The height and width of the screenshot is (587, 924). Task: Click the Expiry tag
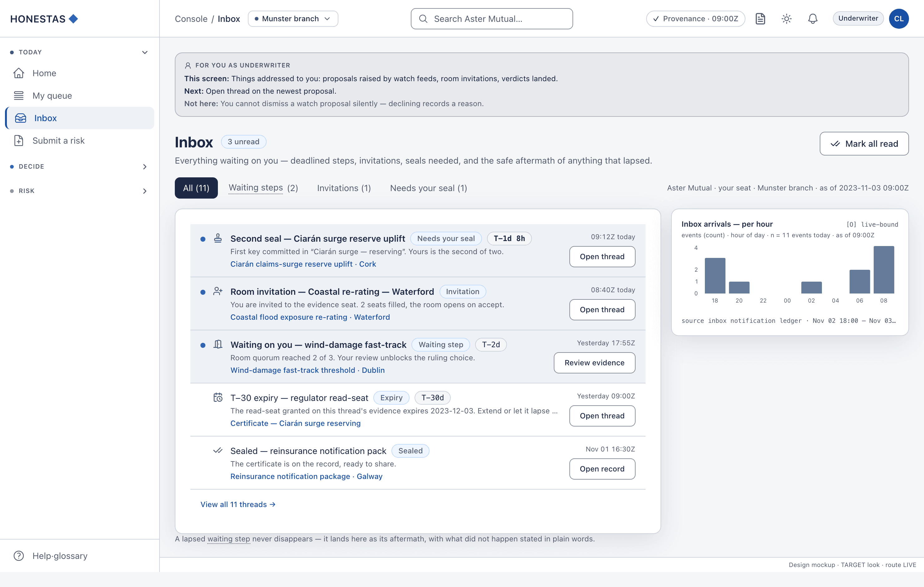pos(391,398)
